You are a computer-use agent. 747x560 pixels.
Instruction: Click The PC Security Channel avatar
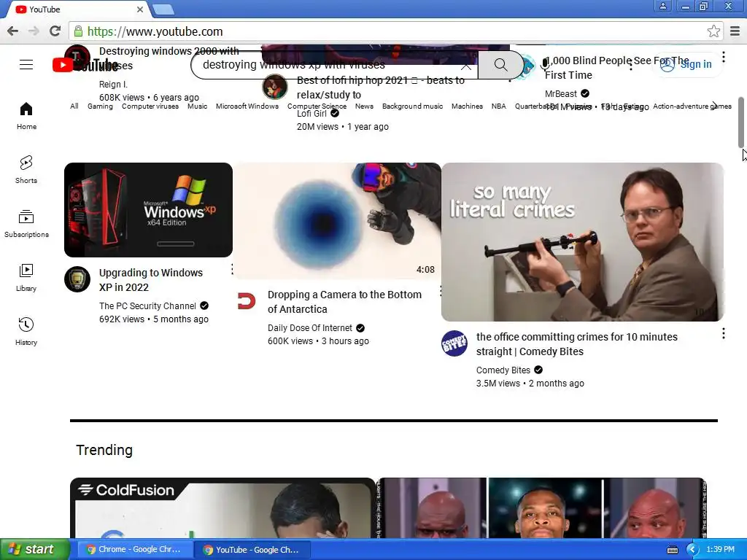pos(77,279)
